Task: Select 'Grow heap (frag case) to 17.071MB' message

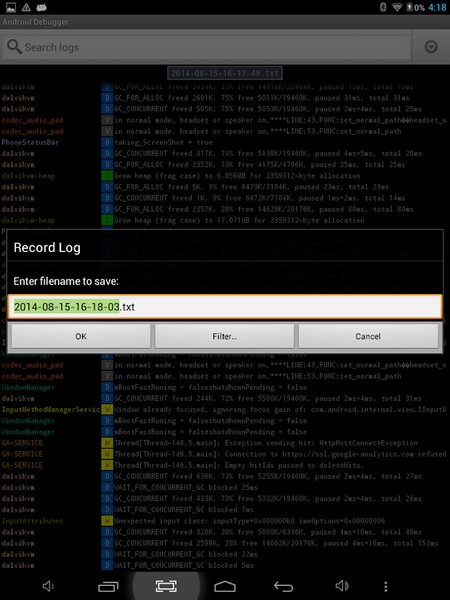Action: (x=239, y=220)
